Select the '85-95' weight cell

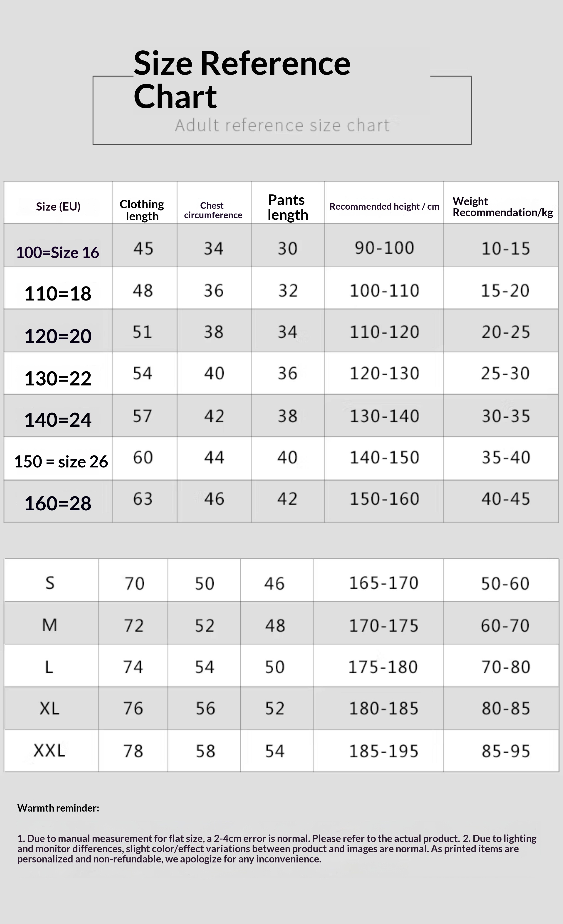506,751
